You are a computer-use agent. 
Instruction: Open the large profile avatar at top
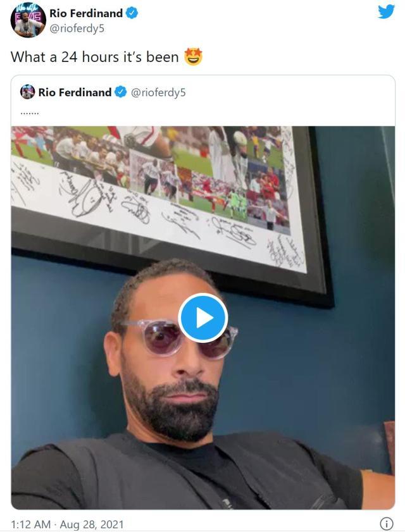28,20
